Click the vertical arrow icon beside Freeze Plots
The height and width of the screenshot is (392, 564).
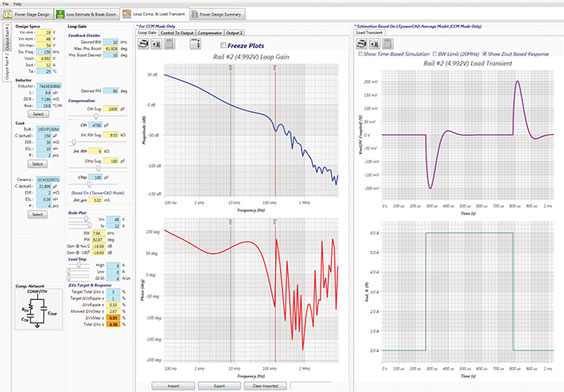coord(195,44)
